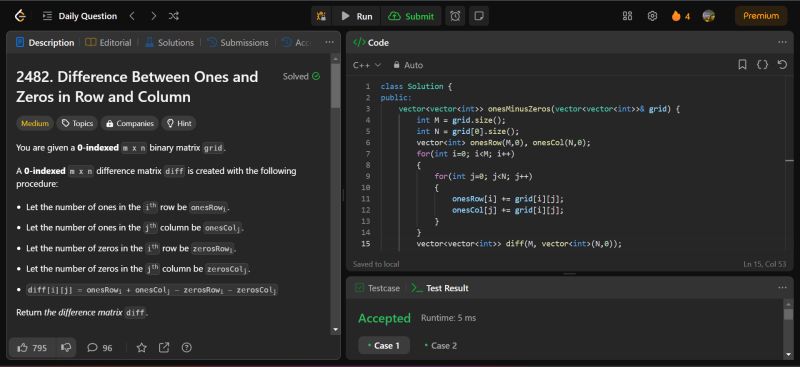Click the Auto lock setting
Image resolution: width=800 pixels, height=367 pixels.
pos(408,65)
